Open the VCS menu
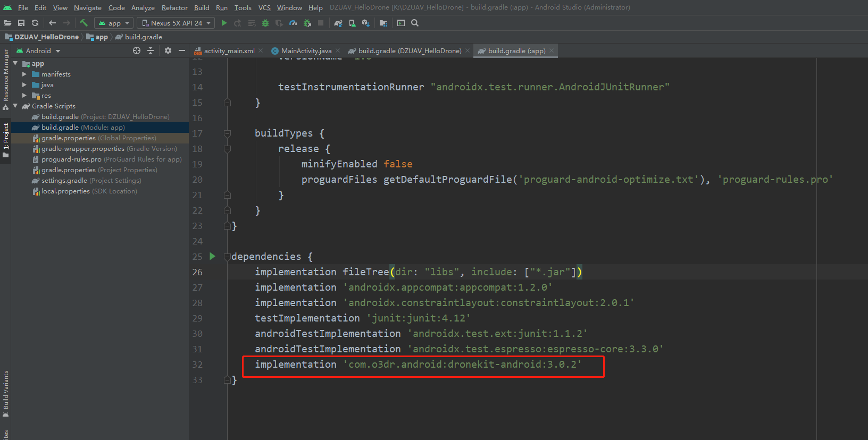 click(x=264, y=7)
